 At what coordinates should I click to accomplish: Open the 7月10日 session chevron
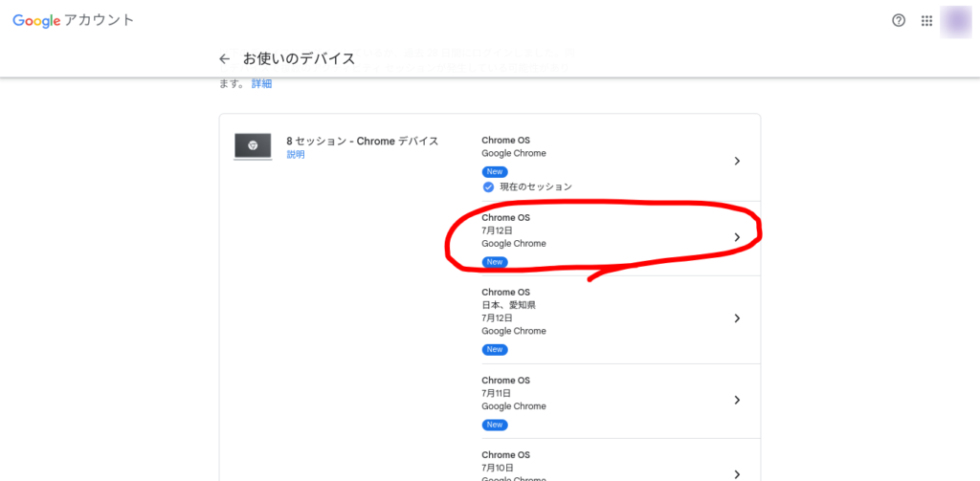736,473
